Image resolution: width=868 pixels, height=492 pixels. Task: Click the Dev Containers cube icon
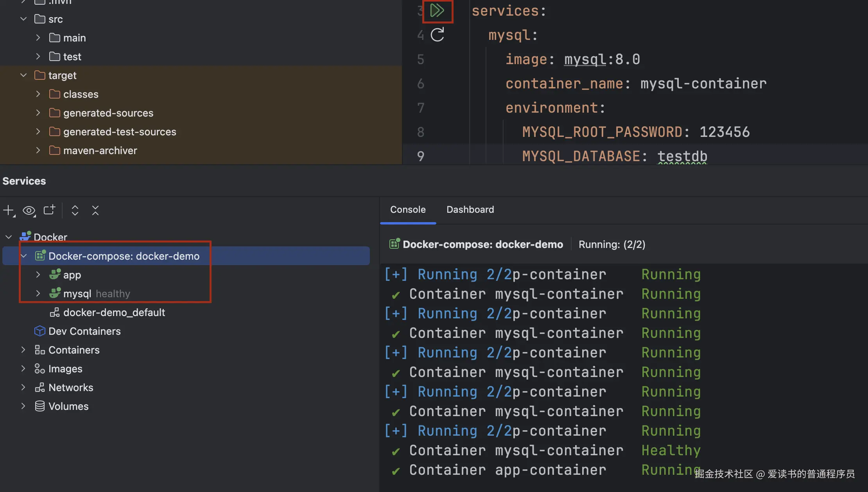[39, 331]
